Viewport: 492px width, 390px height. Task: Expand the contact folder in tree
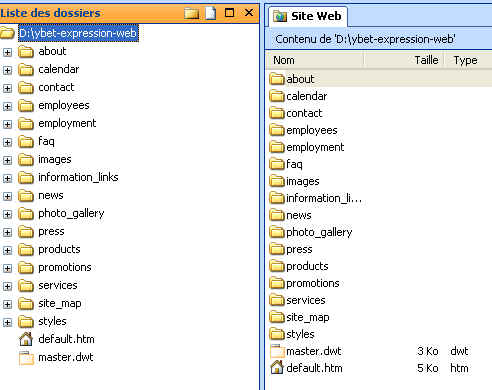[7, 88]
